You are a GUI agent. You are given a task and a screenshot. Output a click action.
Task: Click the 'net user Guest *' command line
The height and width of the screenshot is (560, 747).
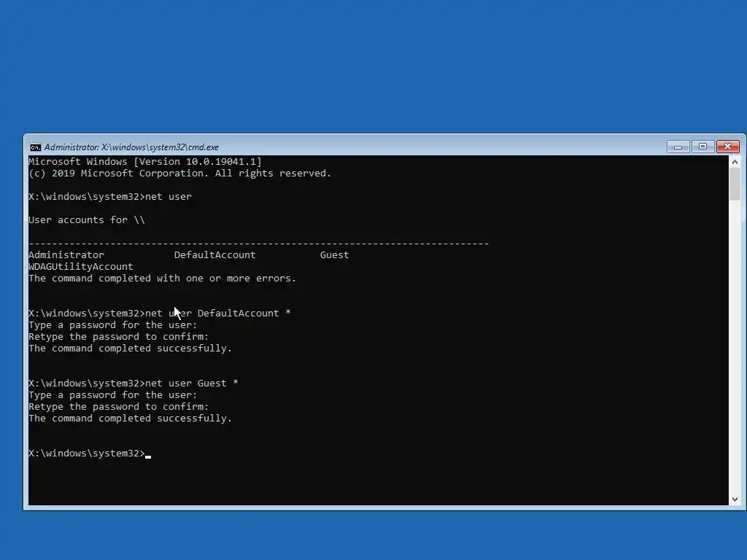133,384
